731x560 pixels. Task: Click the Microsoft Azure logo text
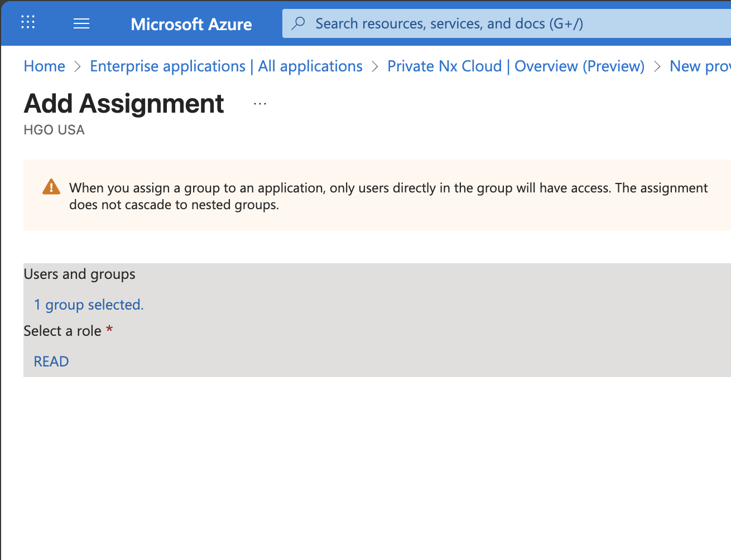[x=191, y=24]
